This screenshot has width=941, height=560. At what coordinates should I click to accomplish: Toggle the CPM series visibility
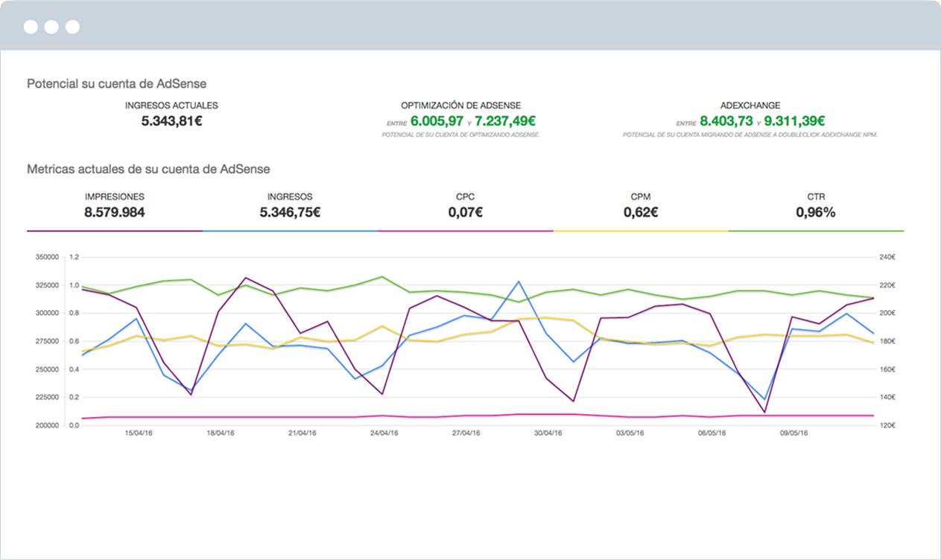641,231
